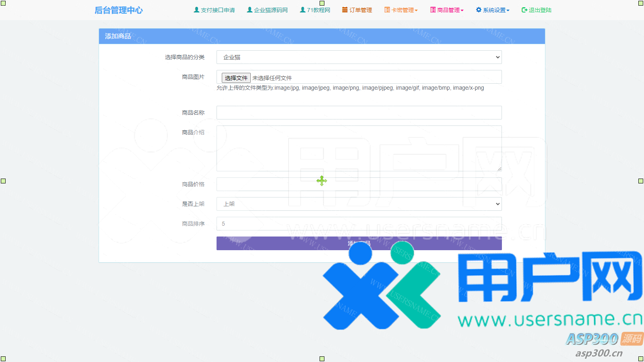Viewport: 644px width, 362px height.
Task: Click the user icon beside 支付接口申请
Action: (196, 10)
